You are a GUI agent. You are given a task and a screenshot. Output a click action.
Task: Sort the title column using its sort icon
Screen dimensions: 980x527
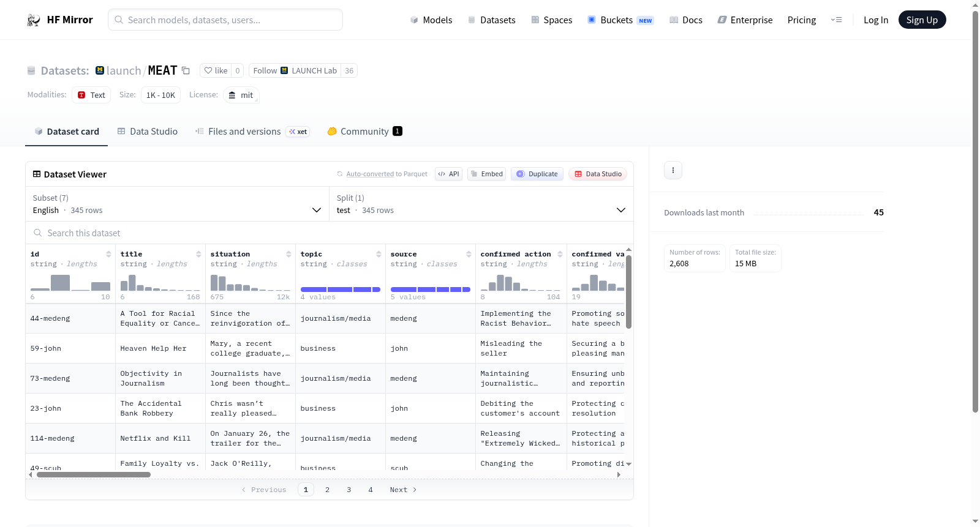[198, 254]
